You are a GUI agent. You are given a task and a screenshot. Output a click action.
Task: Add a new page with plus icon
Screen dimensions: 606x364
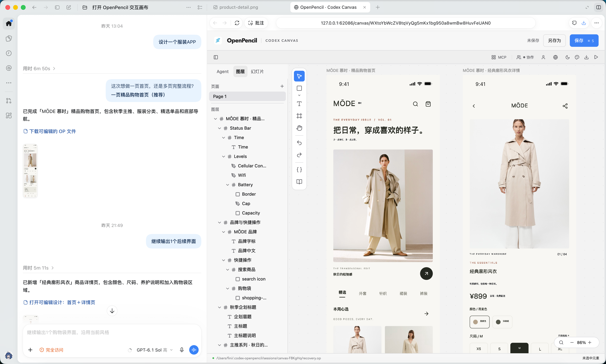282,86
